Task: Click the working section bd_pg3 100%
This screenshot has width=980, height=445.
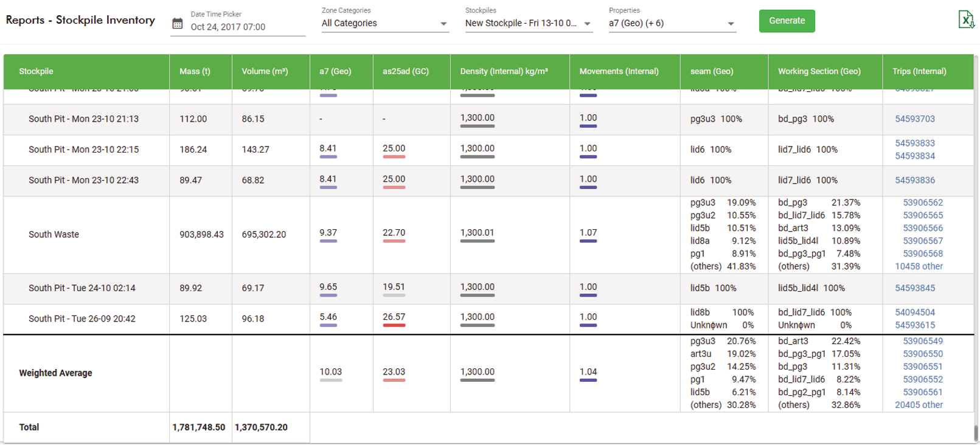Action: (x=806, y=119)
